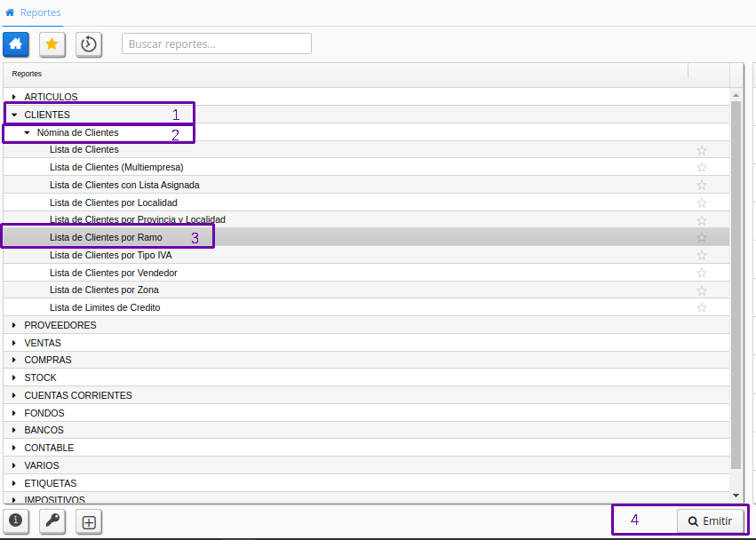Click the Reportes column header

click(346, 74)
